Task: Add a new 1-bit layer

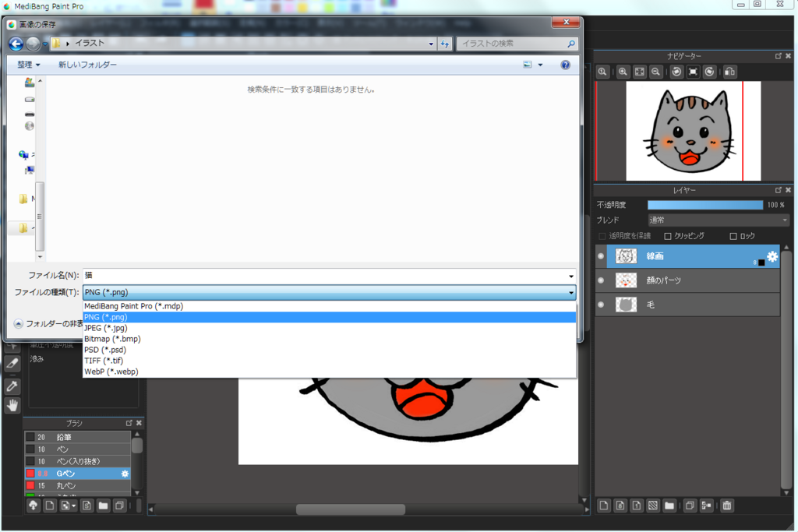Action: pos(637,505)
